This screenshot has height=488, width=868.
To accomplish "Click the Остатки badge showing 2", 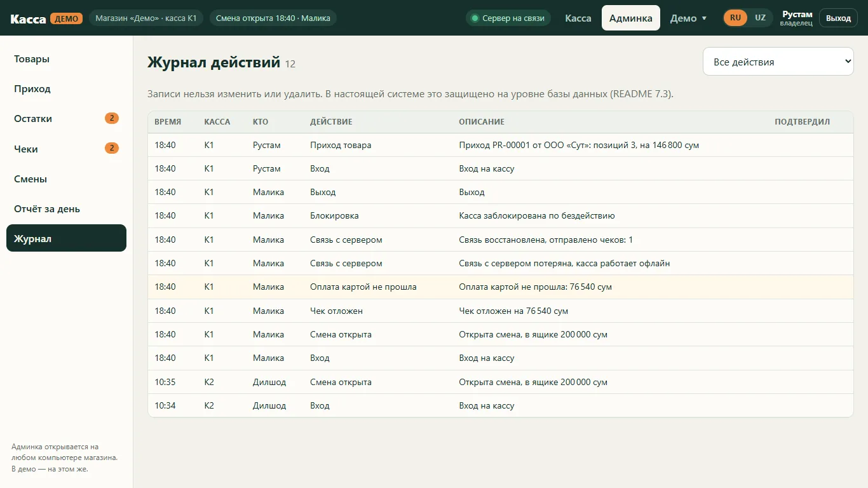I will (x=112, y=118).
